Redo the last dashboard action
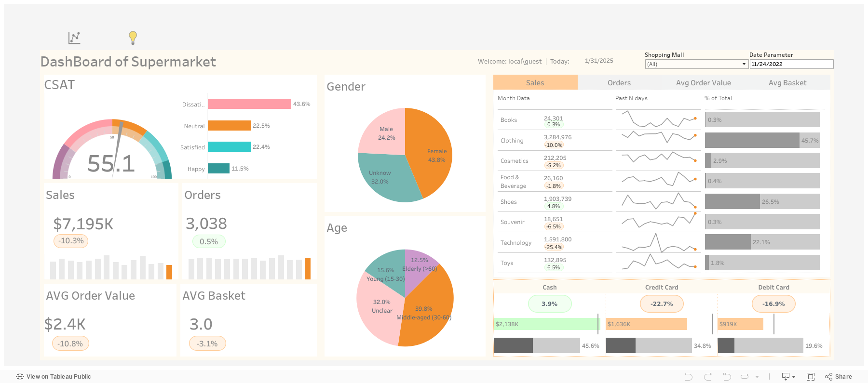 coord(707,377)
